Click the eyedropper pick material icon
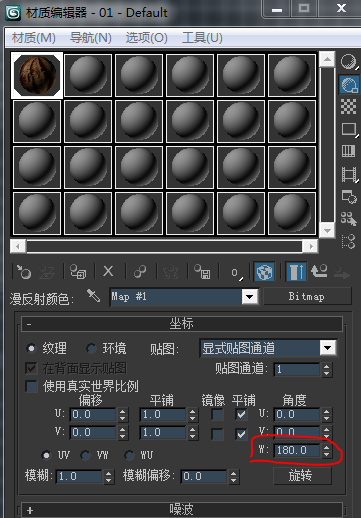The height and width of the screenshot is (518, 361). [93, 296]
